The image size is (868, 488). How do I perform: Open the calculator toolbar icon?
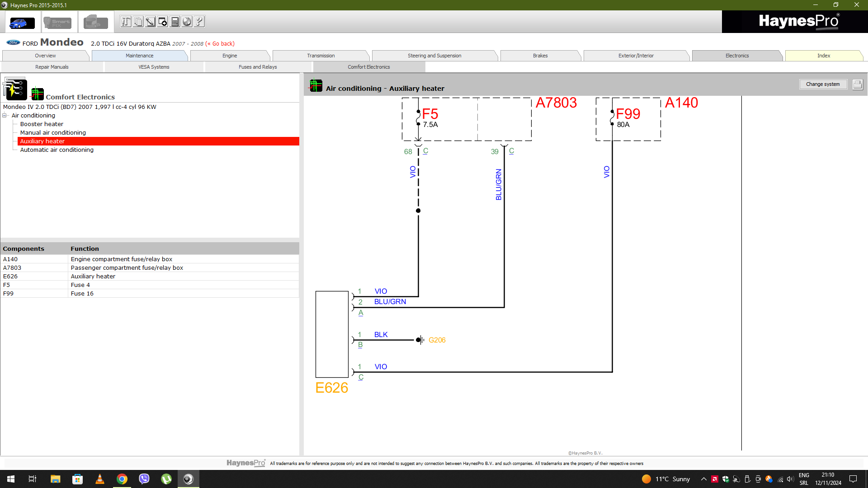pos(175,21)
